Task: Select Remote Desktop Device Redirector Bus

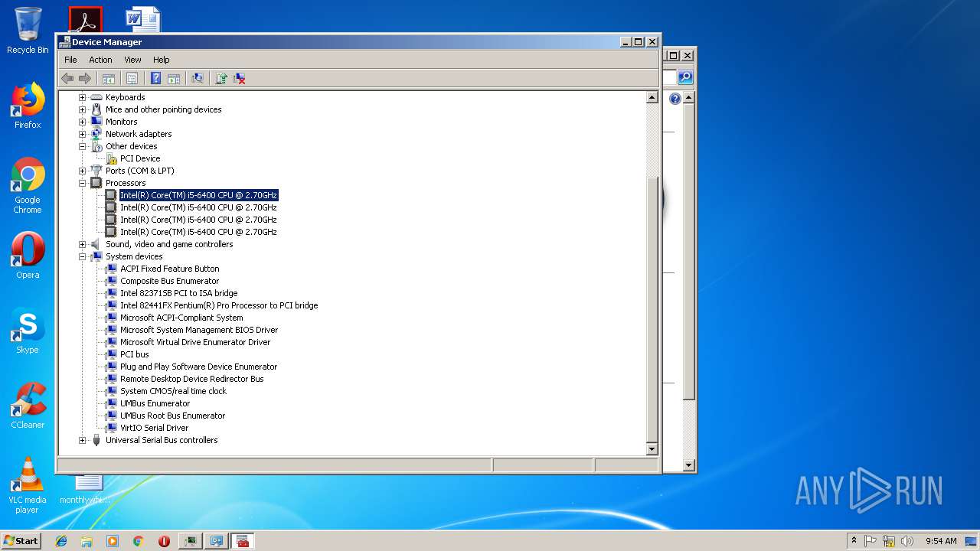Action: (x=191, y=379)
